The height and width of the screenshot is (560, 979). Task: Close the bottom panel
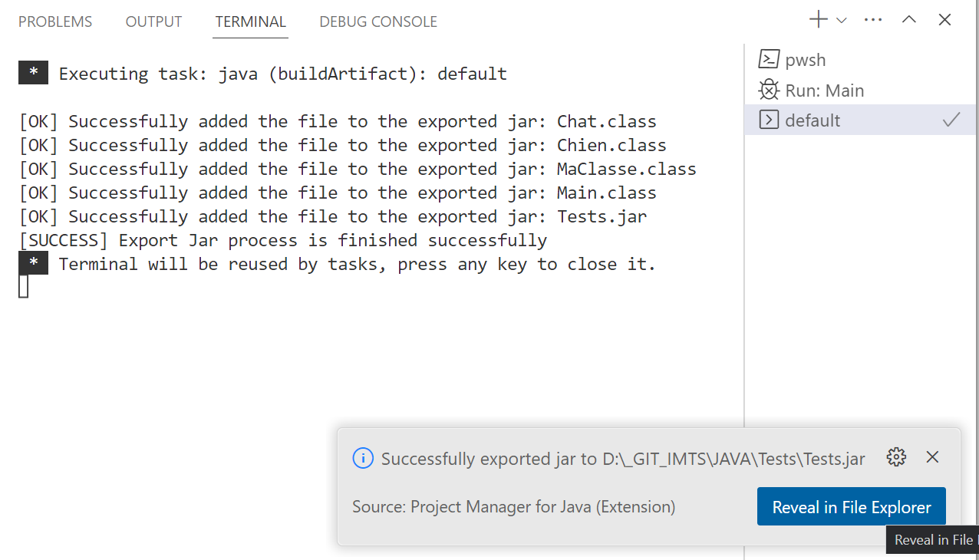click(945, 21)
